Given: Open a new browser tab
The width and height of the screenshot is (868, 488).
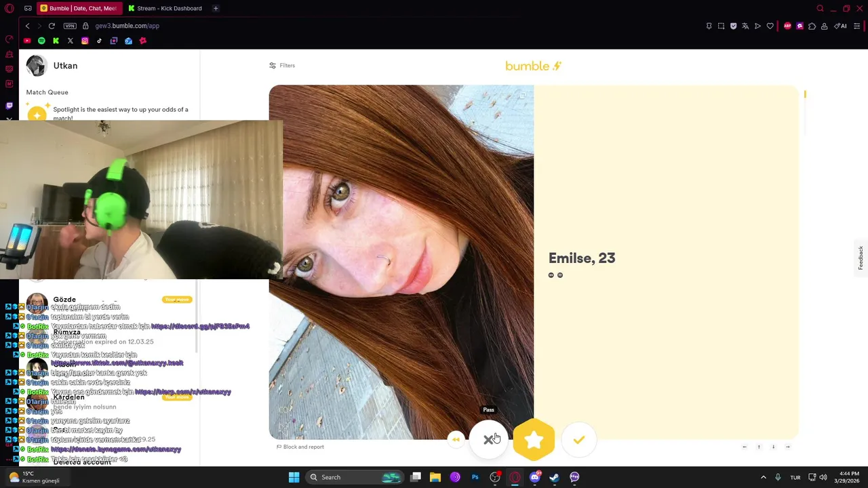Looking at the screenshot, I should tap(216, 8).
